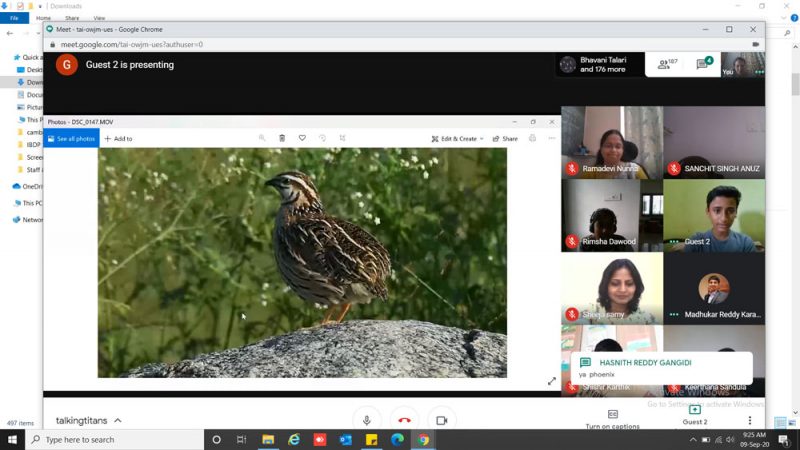The image size is (800, 450).
Task: Toggle favorite heart in Photos
Action: coord(302,138)
